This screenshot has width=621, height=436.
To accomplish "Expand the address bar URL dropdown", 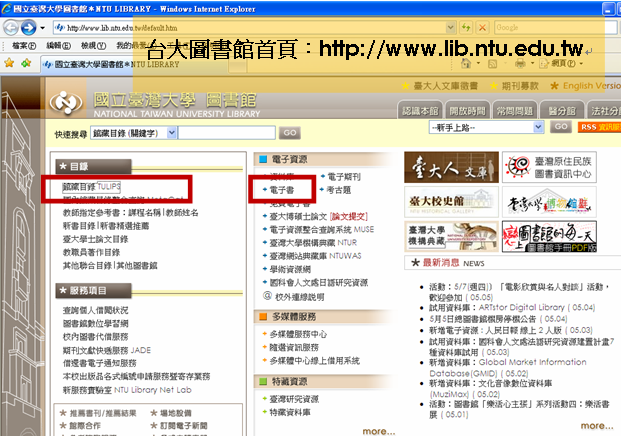I will click(x=450, y=28).
